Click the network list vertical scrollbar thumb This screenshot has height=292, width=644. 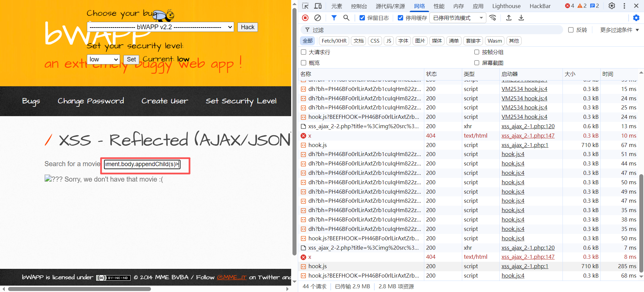point(641,223)
